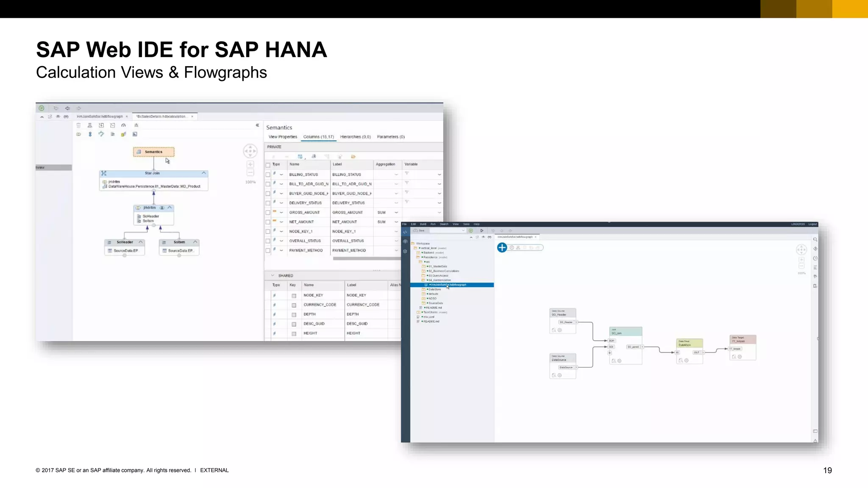
Task: Click the horizontal scrollbar under the private columns table
Action: click(x=366, y=258)
